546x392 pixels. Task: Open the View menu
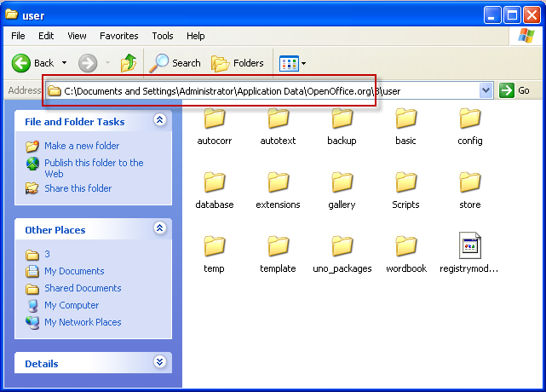tap(77, 36)
